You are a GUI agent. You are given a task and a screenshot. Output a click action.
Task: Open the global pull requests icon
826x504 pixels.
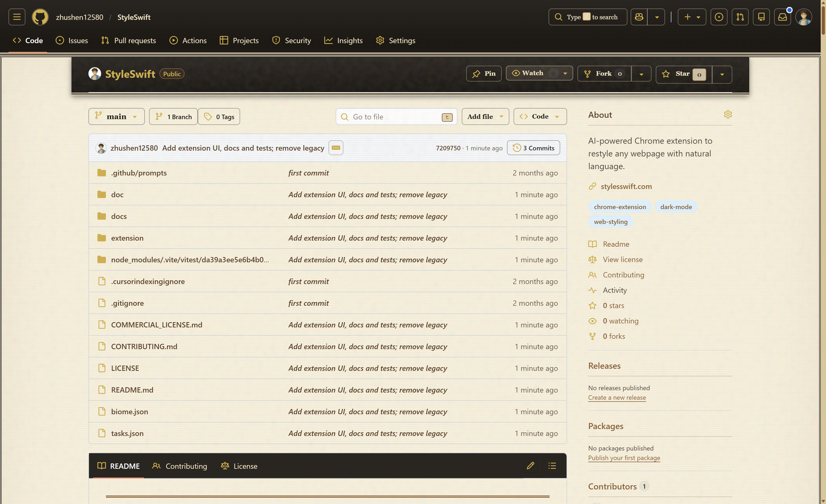[740, 17]
